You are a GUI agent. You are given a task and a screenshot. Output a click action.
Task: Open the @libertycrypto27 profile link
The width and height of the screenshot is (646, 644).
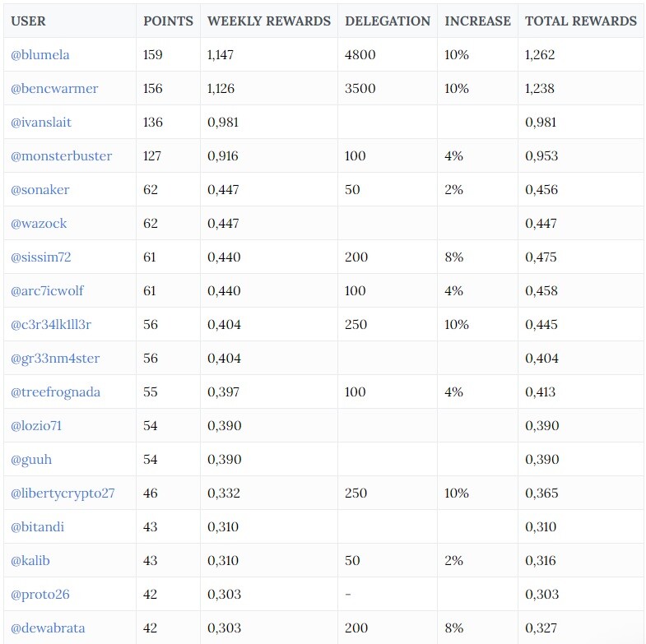(63, 493)
